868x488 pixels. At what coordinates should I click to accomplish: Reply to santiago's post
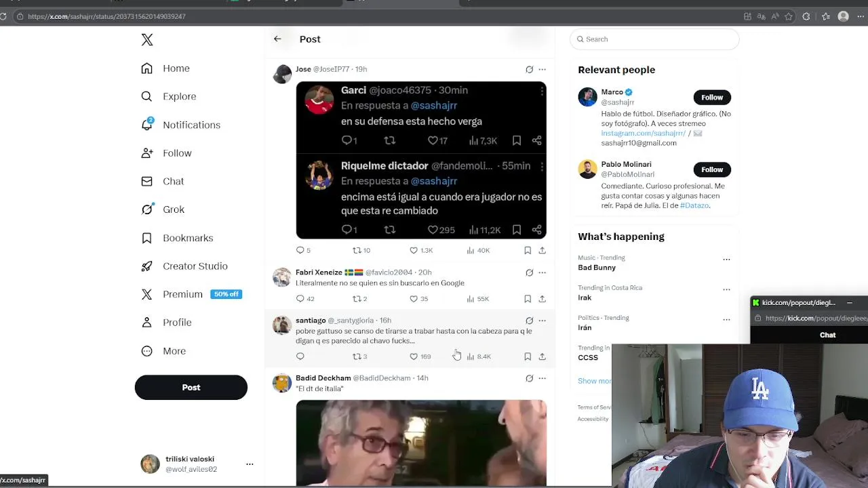[300, 356]
